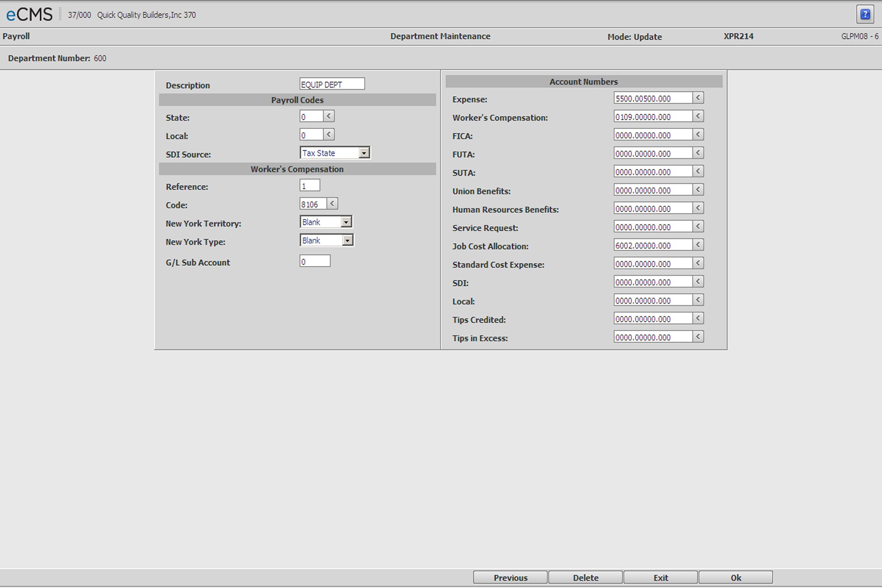Open lookup for Job Cost Allocation account
The width and height of the screenshot is (882, 588).
(x=698, y=245)
